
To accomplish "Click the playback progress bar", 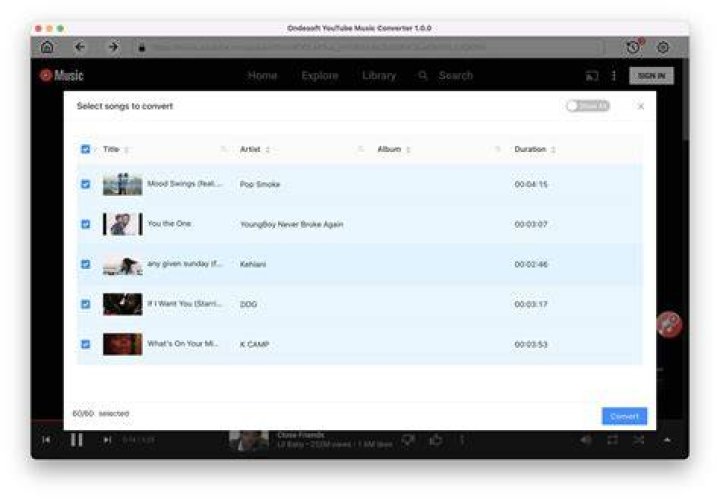I will pos(47,420).
